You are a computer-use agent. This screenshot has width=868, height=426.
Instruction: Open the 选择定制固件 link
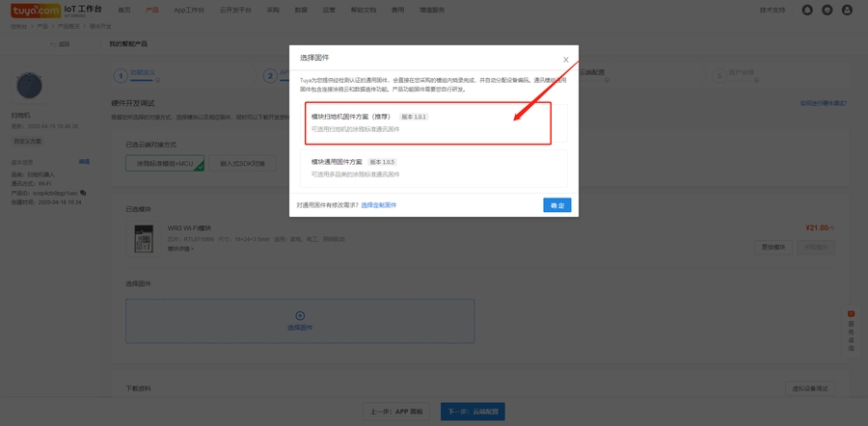pyautogui.click(x=378, y=205)
